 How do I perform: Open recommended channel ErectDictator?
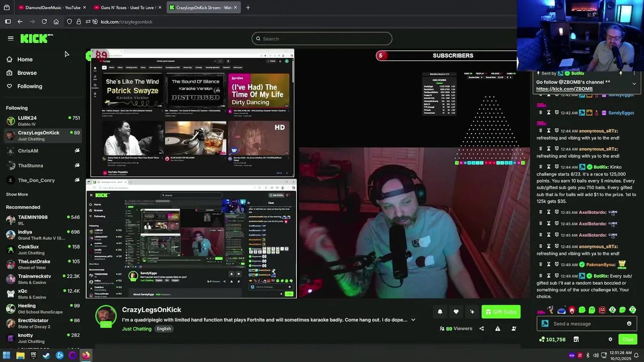click(x=43, y=323)
